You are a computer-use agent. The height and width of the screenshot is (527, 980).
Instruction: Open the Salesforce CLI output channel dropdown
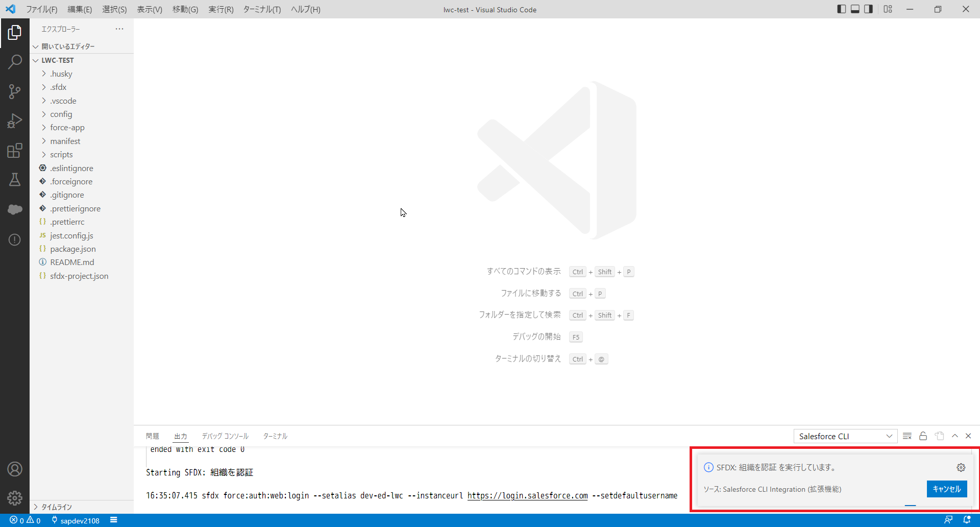click(x=845, y=436)
